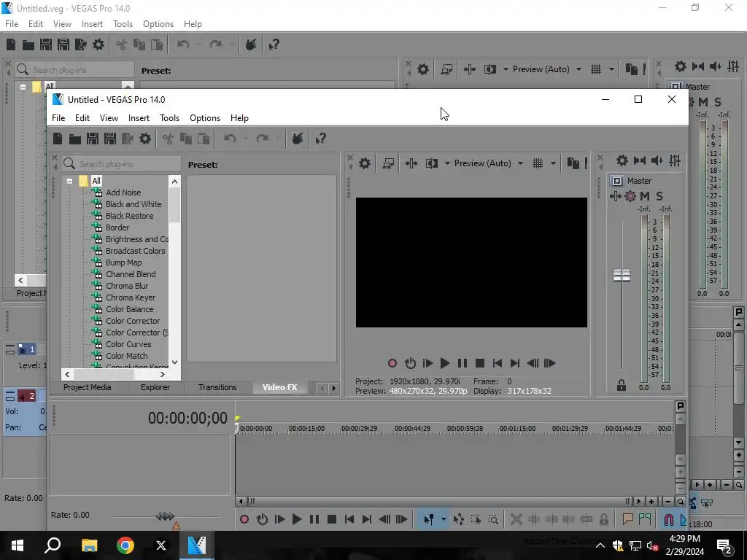This screenshot has width=747, height=560.
Task: Toggle loop playback under video preview
Action: click(410, 363)
